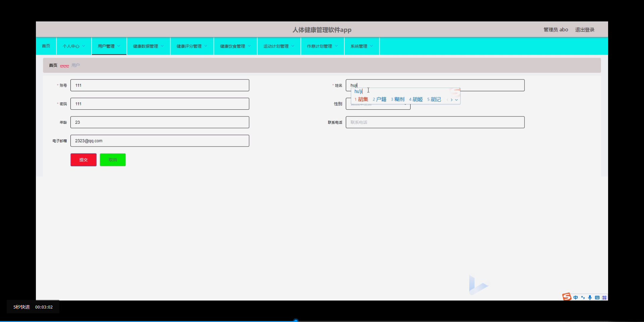Expand 作息计划管理 dropdown arrow
The width and height of the screenshot is (644, 322).
336,46
